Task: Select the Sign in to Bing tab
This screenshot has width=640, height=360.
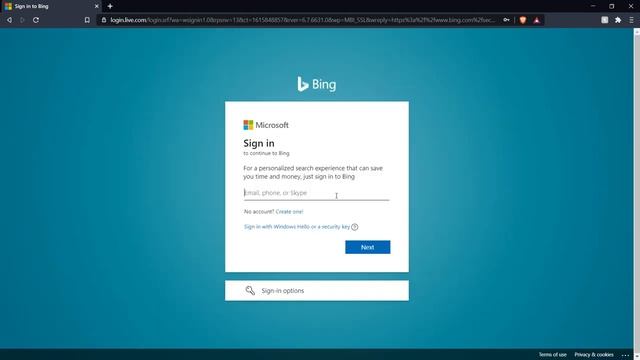Action: (51, 6)
